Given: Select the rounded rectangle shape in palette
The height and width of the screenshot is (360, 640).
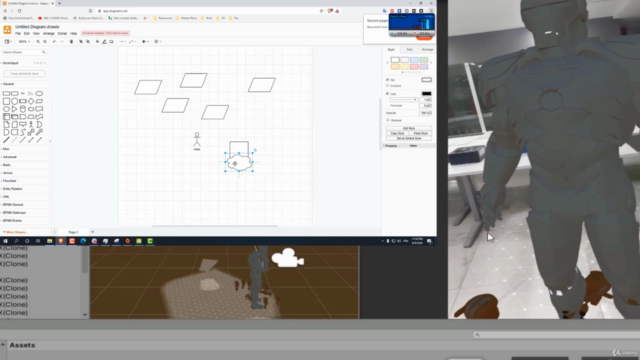Looking at the screenshot, I should pos(15,93).
